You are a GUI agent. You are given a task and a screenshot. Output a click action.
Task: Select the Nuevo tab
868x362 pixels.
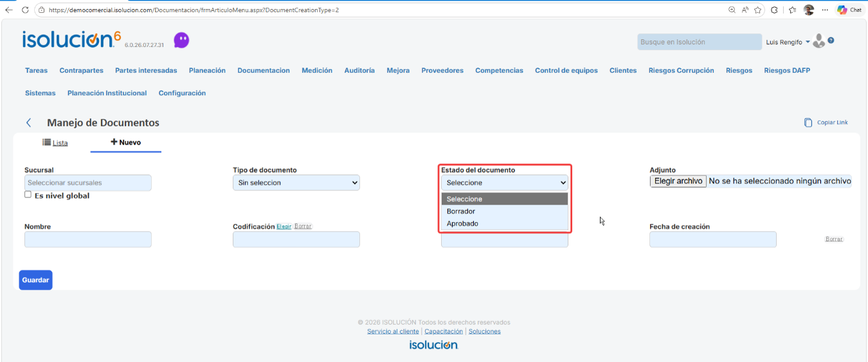[126, 142]
